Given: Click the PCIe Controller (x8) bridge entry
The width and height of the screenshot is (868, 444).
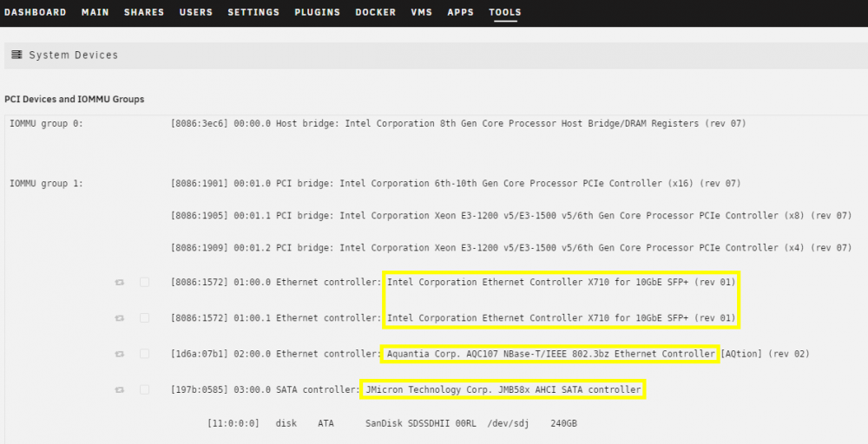Looking at the screenshot, I should [511, 215].
